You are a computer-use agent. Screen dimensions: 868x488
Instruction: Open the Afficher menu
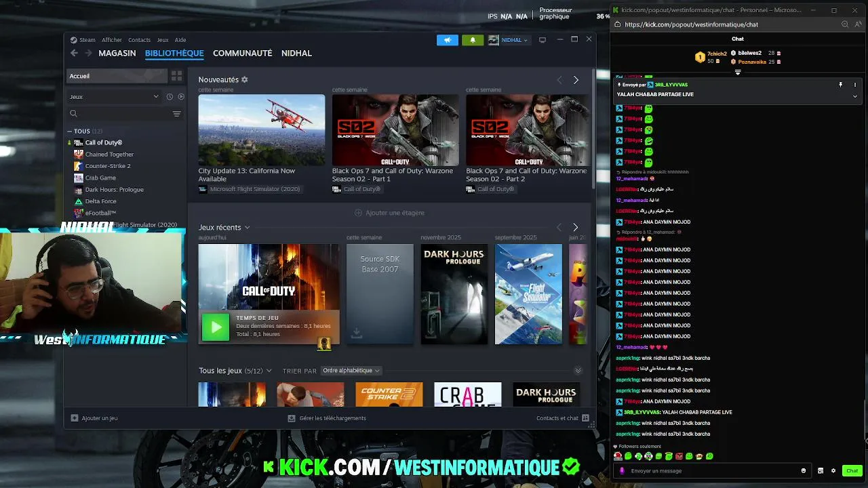112,40
